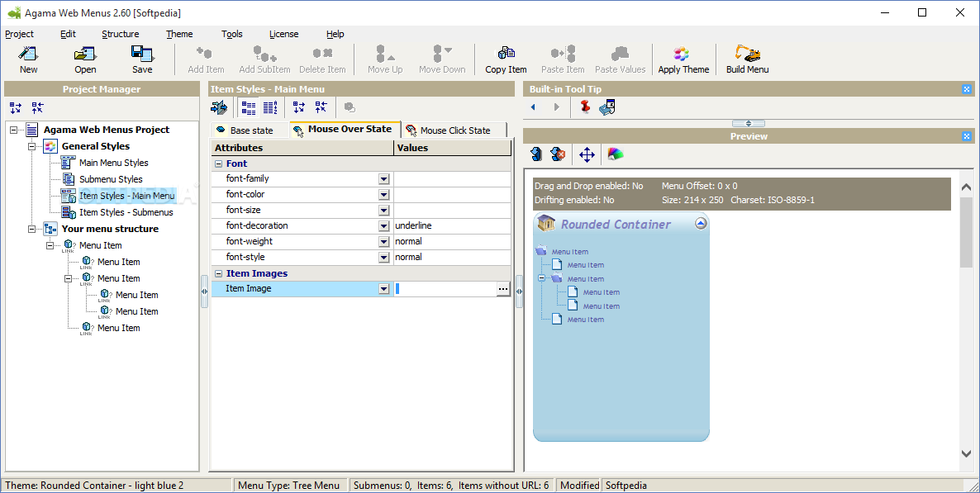Click the New project toolbar icon

(28, 54)
